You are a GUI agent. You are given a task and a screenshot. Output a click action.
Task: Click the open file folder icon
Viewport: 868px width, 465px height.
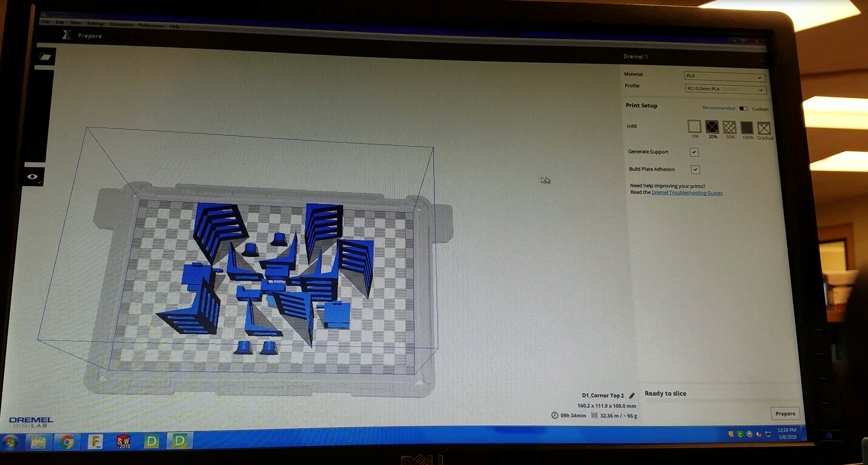(45, 57)
